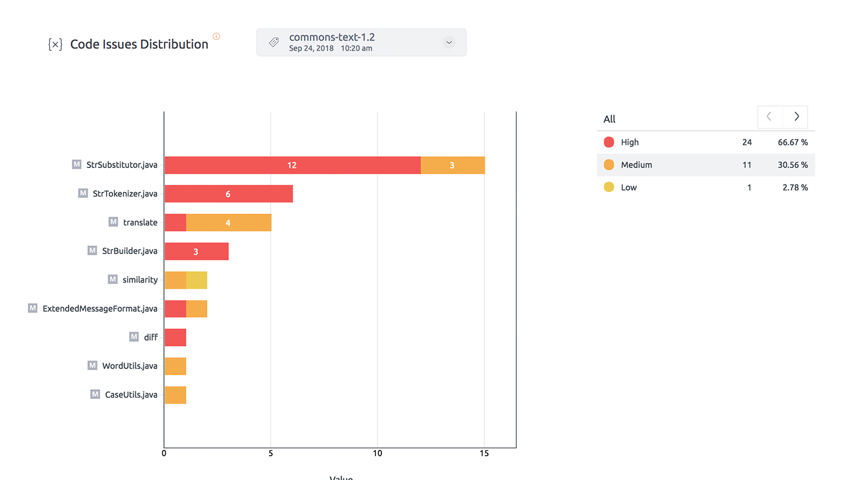This screenshot has width=868, height=480.
Task: Click the M icon next to translate
Action: [113, 222]
